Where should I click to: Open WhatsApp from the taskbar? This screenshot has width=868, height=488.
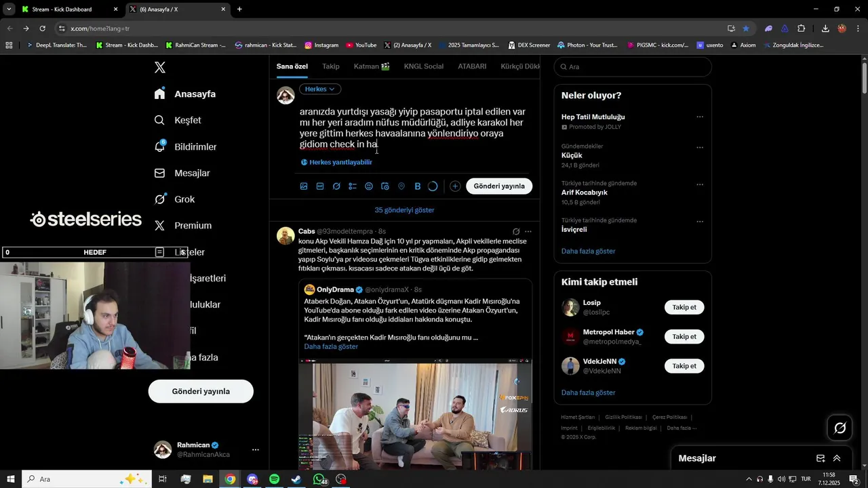coord(319,479)
